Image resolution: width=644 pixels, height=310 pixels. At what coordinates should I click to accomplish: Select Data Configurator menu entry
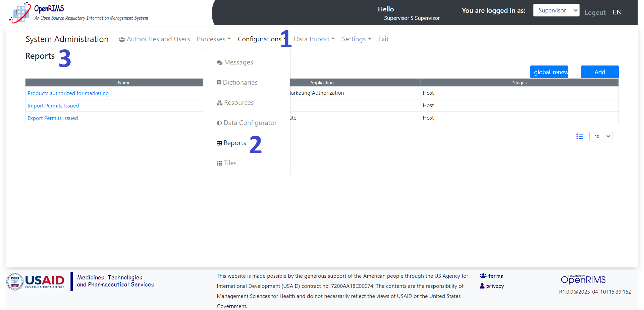click(x=247, y=123)
